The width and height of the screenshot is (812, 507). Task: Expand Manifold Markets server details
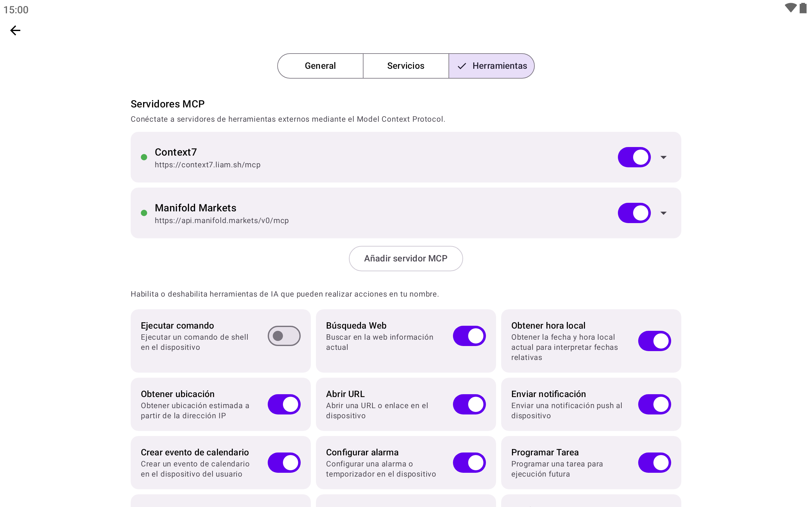tap(663, 213)
